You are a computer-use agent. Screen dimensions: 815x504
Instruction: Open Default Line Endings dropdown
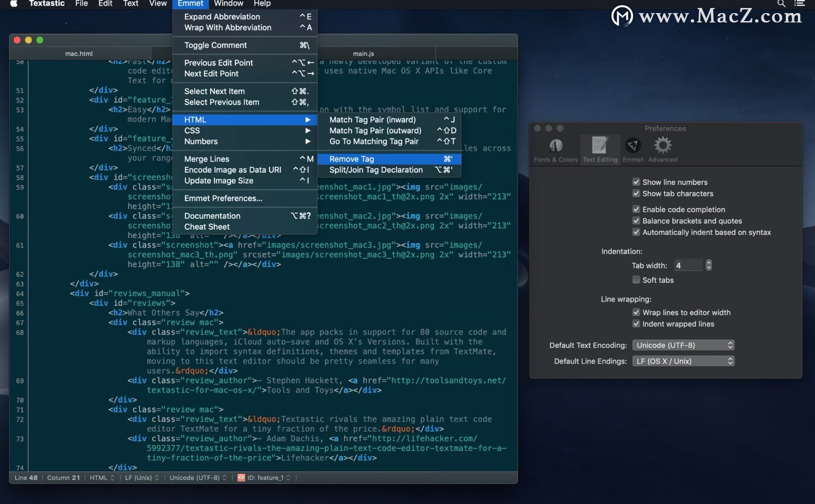click(683, 361)
